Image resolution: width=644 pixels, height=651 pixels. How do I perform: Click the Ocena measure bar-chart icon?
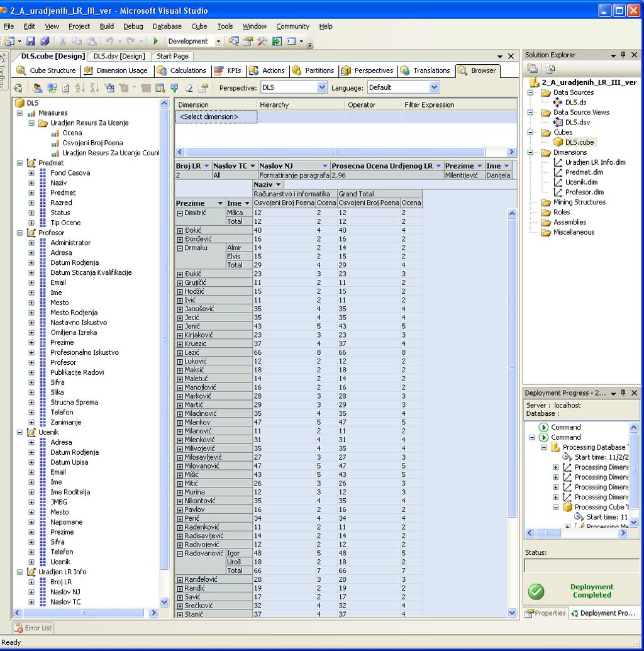point(55,133)
